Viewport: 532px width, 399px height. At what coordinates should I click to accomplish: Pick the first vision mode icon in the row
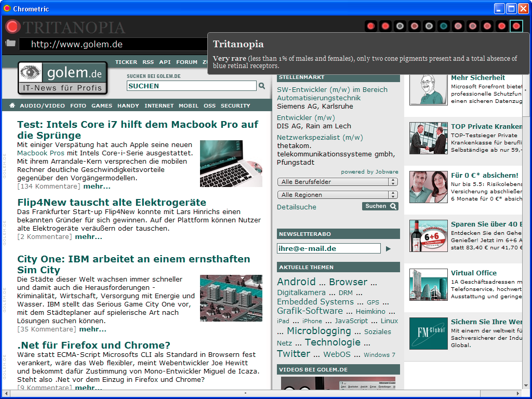[x=371, y=26]
